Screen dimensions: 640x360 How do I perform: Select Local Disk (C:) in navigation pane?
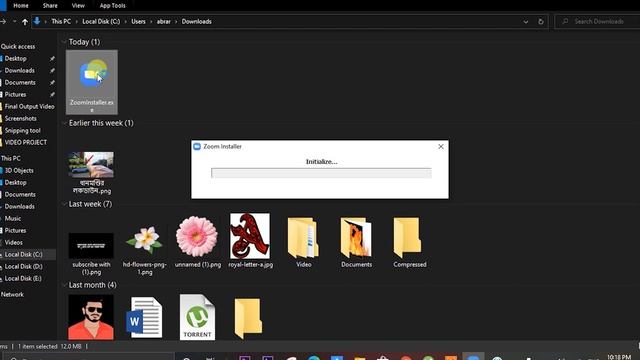[x=24, y=254]
